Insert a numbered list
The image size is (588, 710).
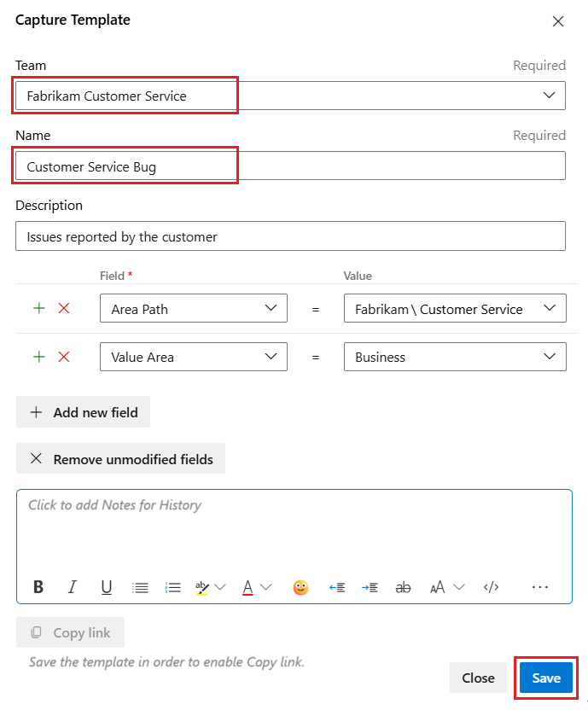coord(173,587)
